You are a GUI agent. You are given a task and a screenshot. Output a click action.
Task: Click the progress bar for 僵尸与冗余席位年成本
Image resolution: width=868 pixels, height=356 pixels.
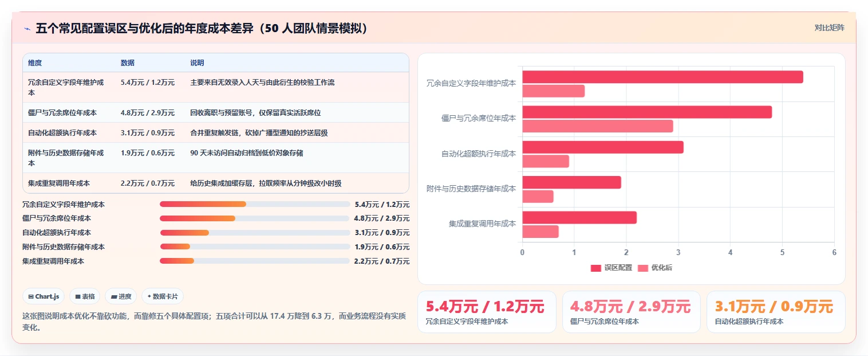click(x=255, y=218)
